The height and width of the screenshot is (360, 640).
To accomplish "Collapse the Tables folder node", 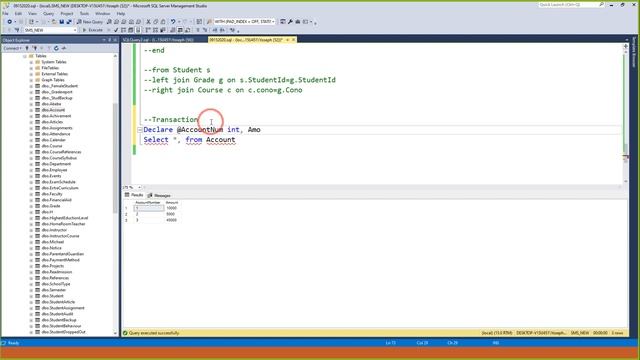I will point(25,56).
